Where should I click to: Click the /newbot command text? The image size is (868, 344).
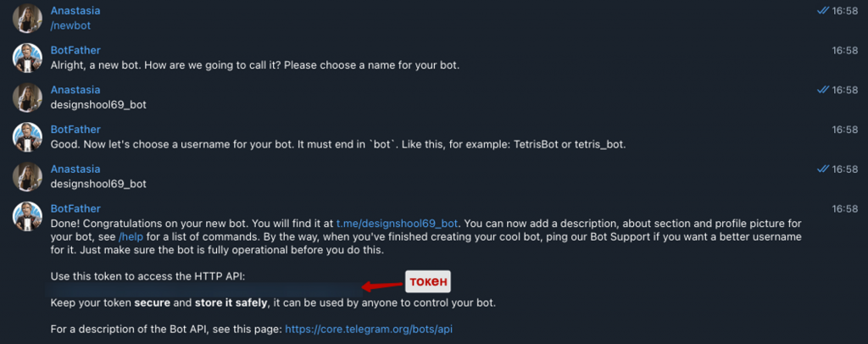pos(70,26)
